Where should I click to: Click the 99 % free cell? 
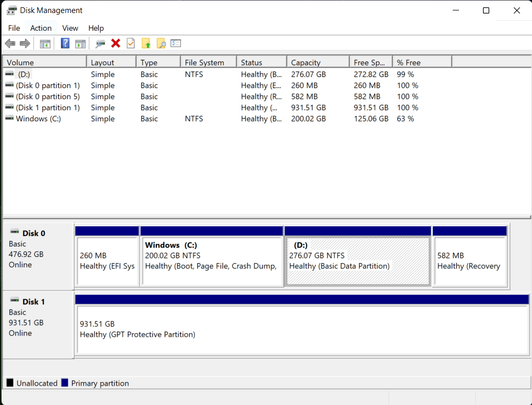point(405,75)
